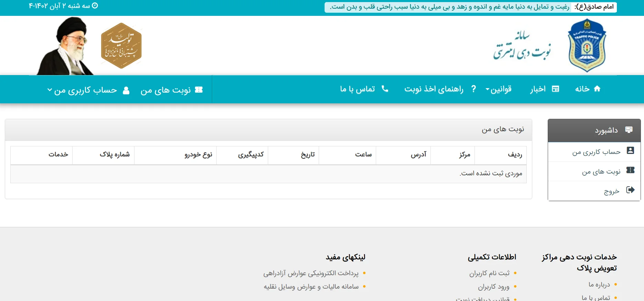Click the clock icon next to the date

95,6
